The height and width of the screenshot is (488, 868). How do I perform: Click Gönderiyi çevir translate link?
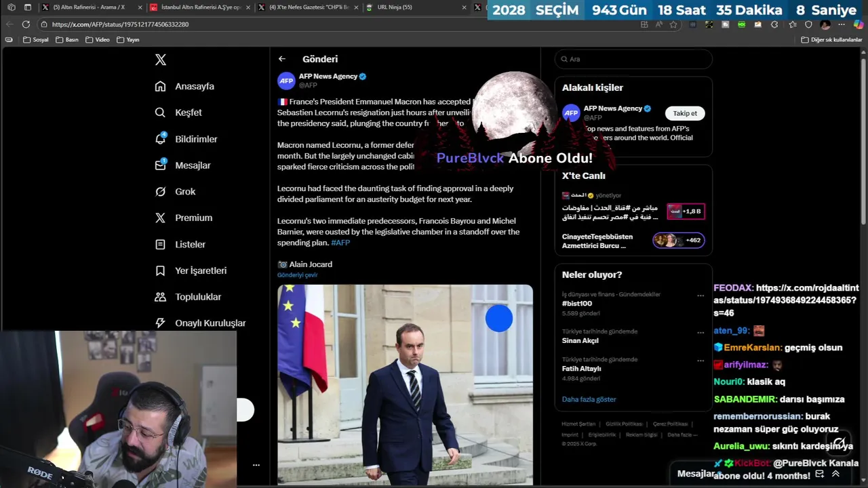297,275
